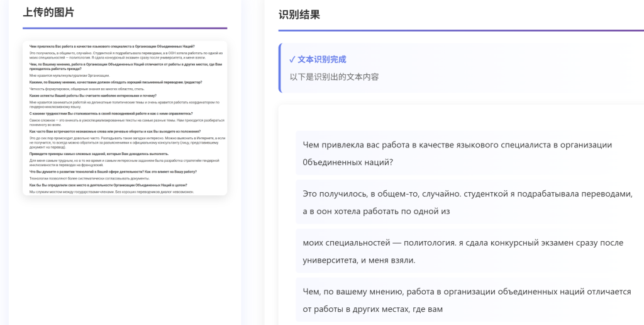Open the uploaded Russian document image thumbnail
The width and height of the screenshot is (644, 325).
(125, 118)
